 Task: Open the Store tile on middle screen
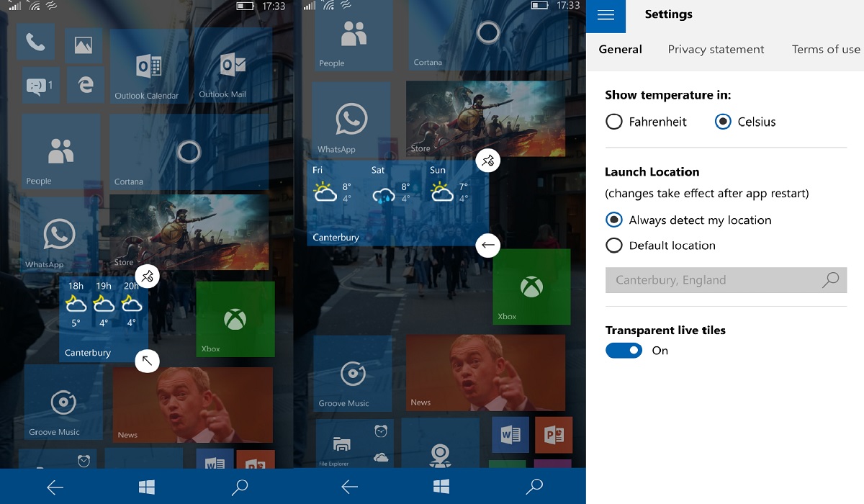pyautogui.click(x=486, y=119)
